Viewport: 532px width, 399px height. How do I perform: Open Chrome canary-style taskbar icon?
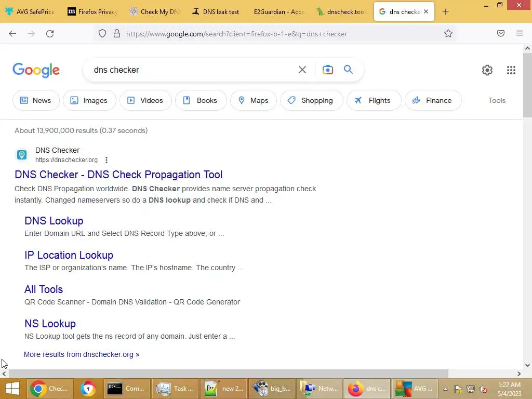click(x=88, y=389)
